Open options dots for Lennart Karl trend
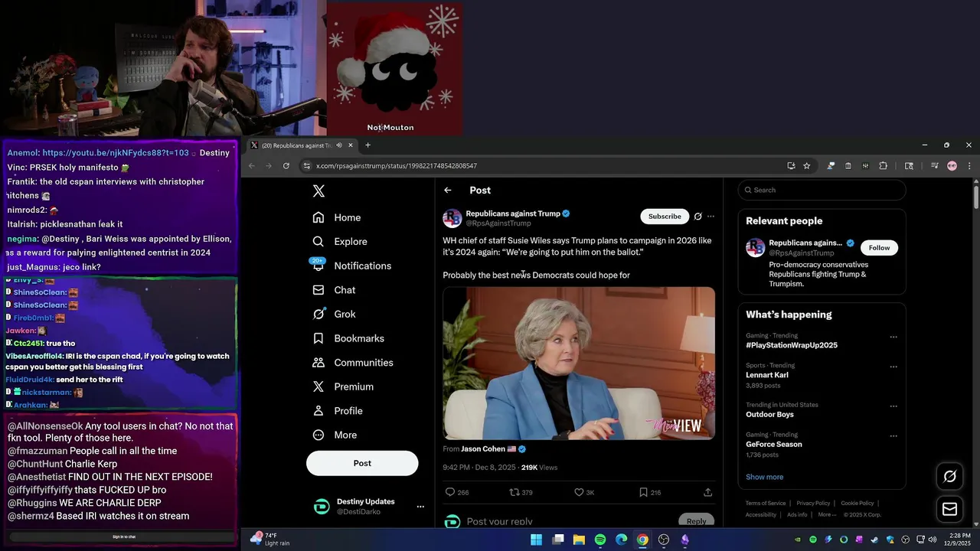The height and width of the screenshot is (551, 980). click(893, 367)
